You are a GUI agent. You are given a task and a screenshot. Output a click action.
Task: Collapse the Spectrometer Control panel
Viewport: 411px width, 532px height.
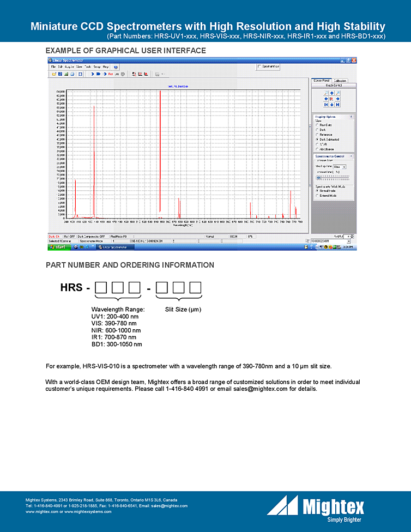(x=351, y=156)
